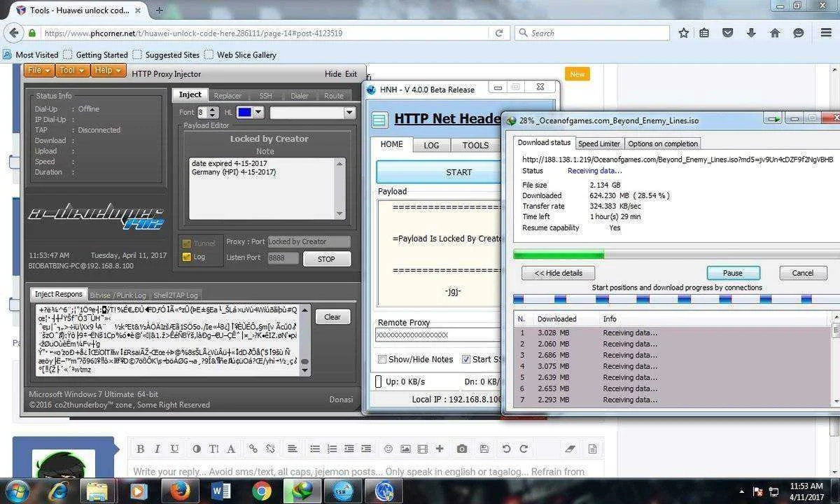Click Underline in the reply editor toolbar

[174, 449]
